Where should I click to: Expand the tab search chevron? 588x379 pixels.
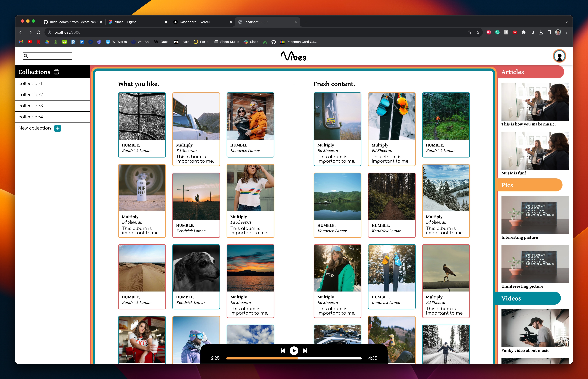tap(567, 22)
